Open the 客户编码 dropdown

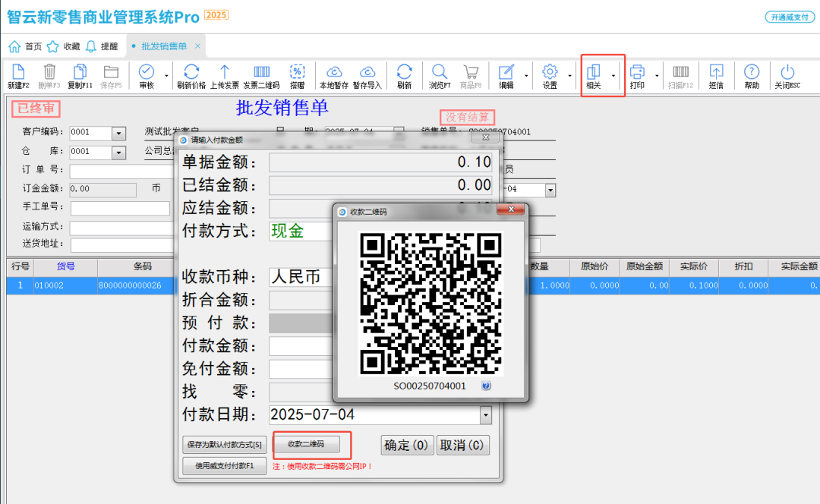pos(118,134)
